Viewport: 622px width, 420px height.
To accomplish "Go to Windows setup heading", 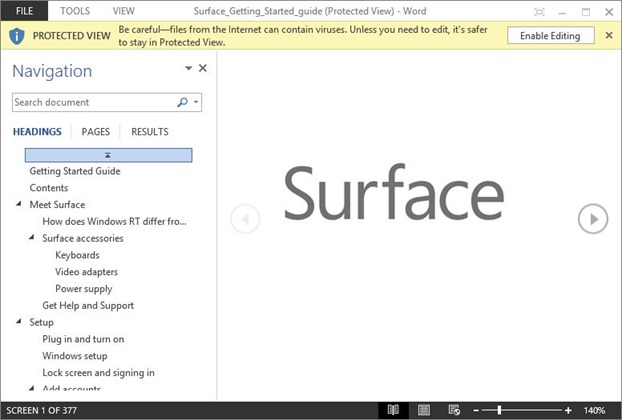I will click(75, 356).
